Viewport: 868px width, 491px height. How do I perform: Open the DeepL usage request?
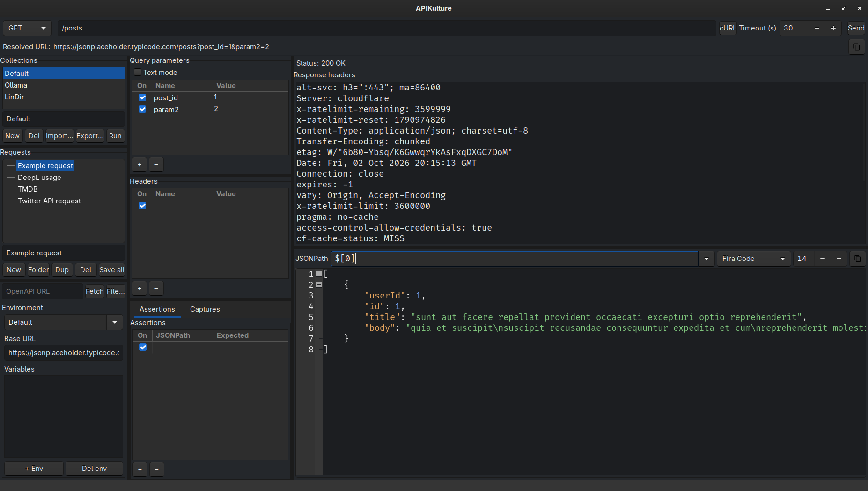tap(39, 178)
